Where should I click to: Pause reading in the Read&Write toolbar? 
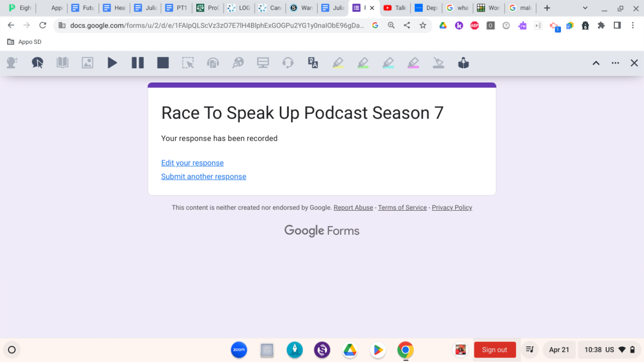coord(137,63)
